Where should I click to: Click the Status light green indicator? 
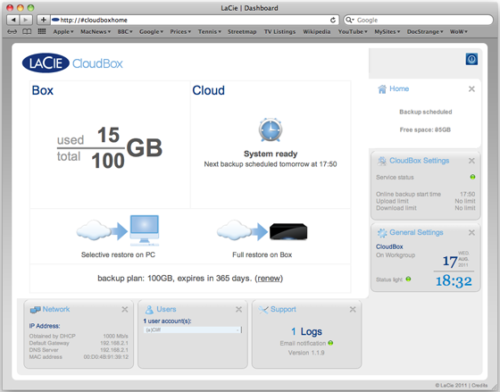[x=408, y=279]
